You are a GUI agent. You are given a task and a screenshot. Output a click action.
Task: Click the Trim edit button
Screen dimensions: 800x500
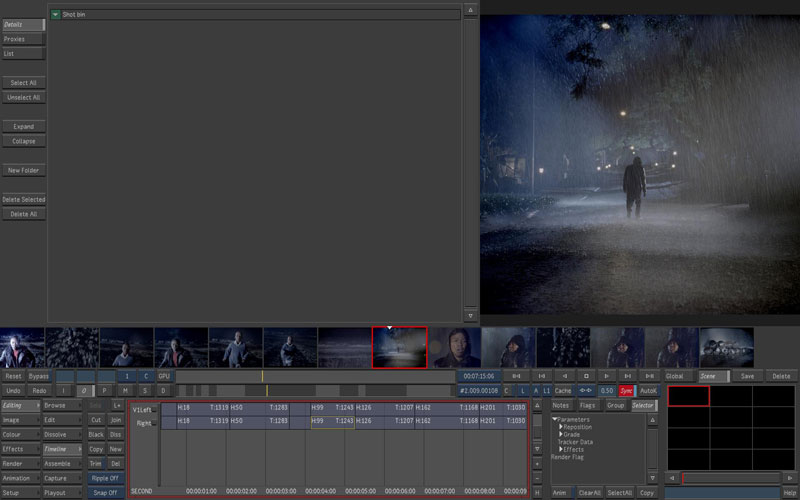96,464
